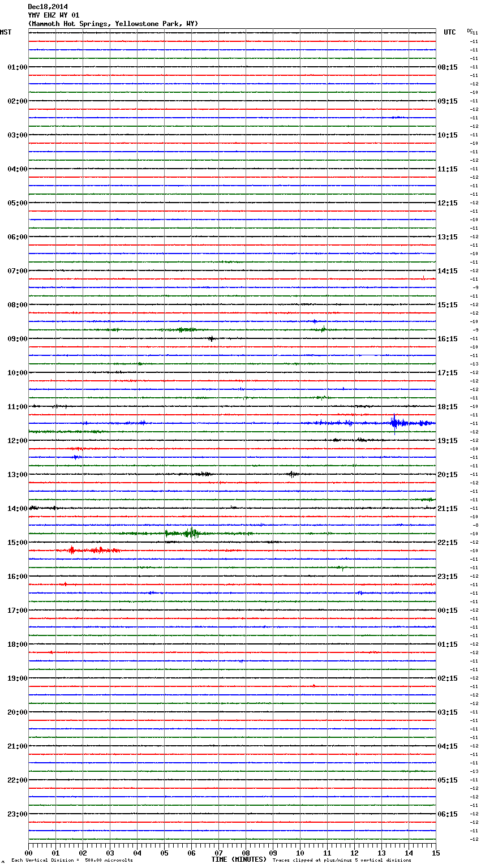Click the station code 'YMV EHZ WY 01'

[54, 15]
